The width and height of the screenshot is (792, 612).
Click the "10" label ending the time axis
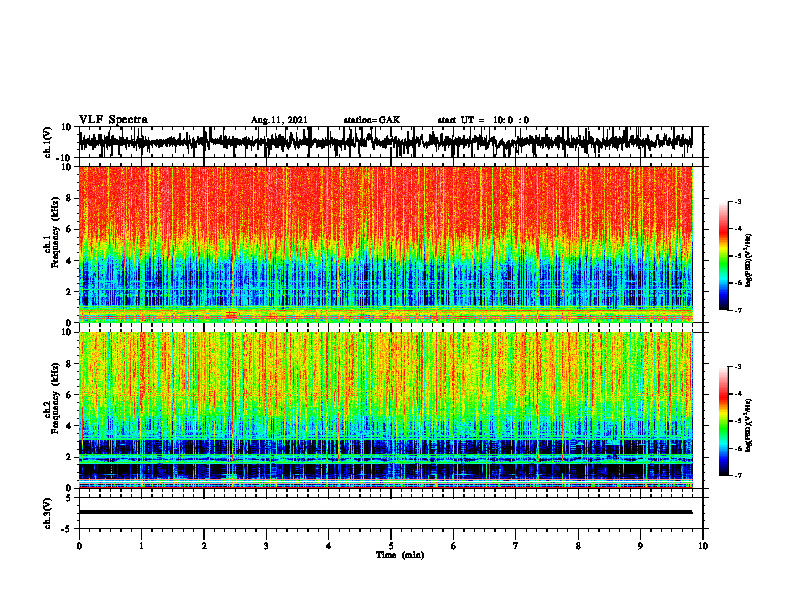click(703, 546)
